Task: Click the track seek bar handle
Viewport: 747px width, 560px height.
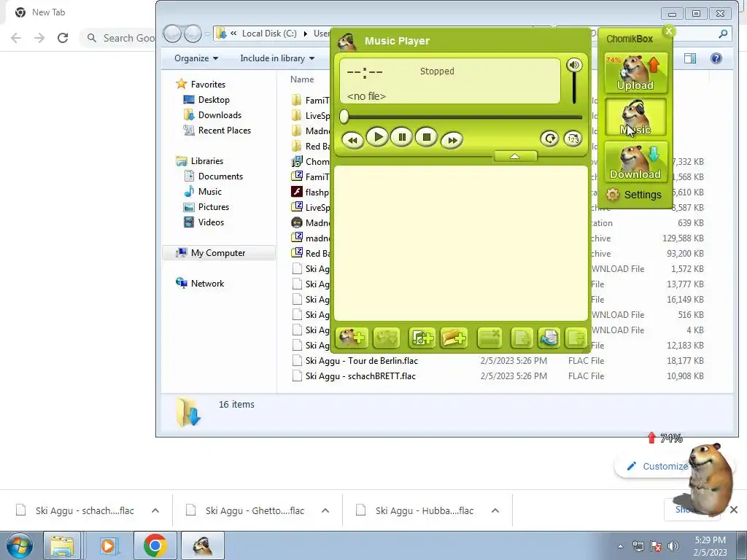Action: point(344,117)
